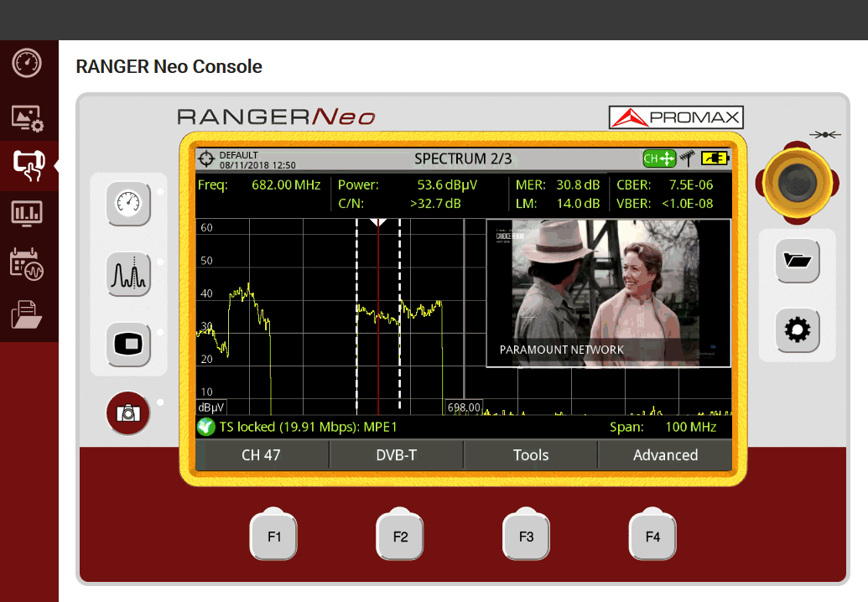Screen dimensions: 868x602
Task: Click the LM 14.0 dB reading
Action: [578, 204]
